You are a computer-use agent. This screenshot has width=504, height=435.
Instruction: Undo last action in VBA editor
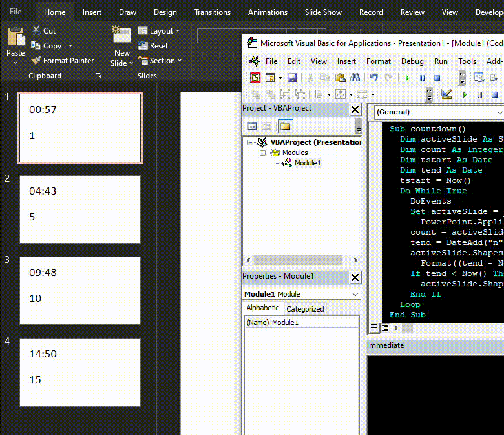point(374,78)
